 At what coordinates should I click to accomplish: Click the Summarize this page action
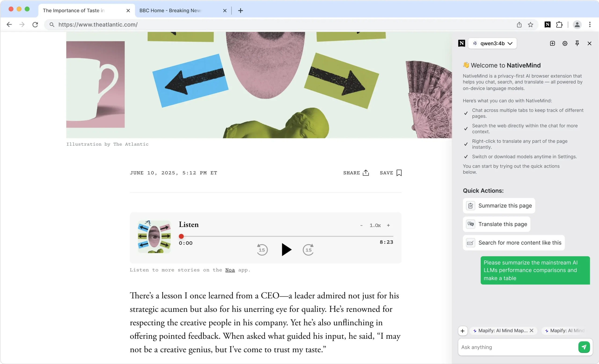(499, 206)
